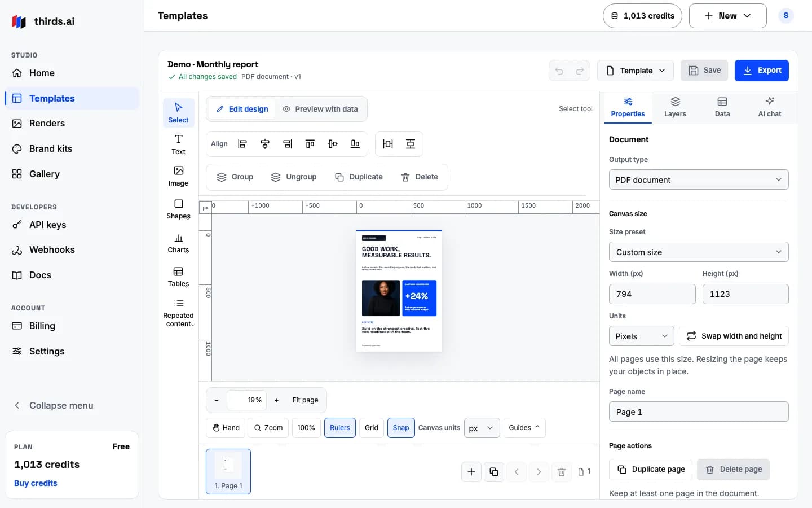Set zoom to 100%
The height and width of the screenshot is (508, 812).
(x=306, y=428)
